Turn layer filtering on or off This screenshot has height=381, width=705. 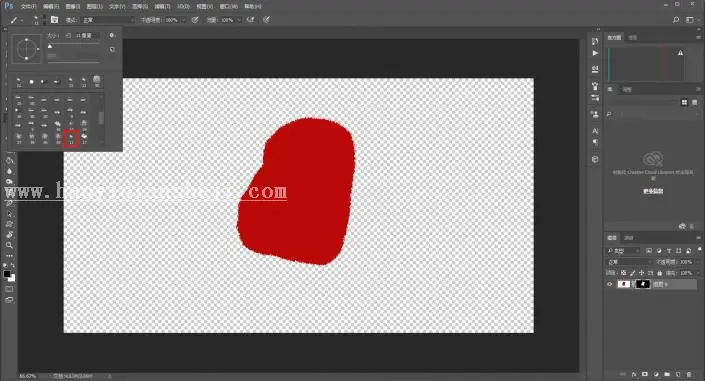[699, 249]
